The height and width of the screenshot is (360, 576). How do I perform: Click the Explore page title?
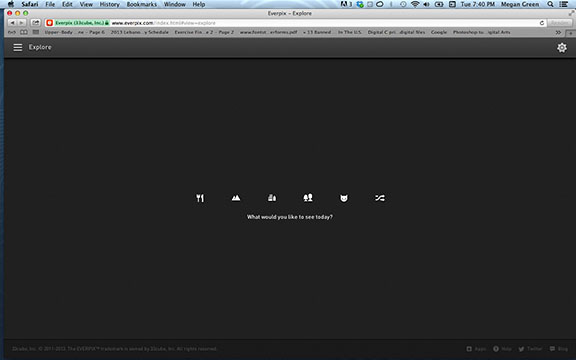(40, 47)
